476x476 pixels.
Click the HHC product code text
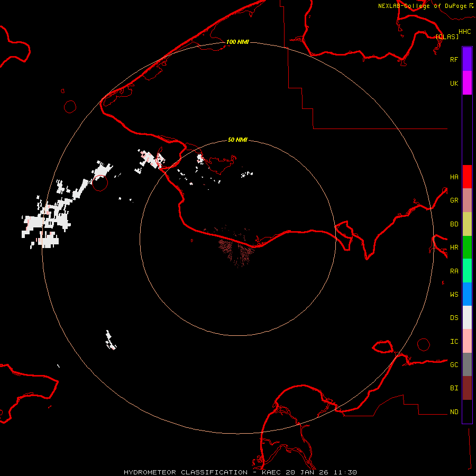pos(464,32)
